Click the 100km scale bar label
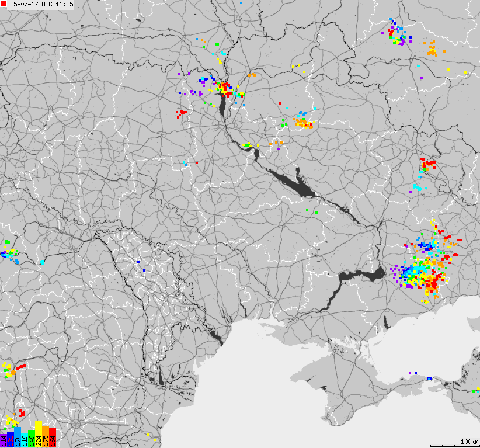The image size is (480, 448). [x=469, y=441]
